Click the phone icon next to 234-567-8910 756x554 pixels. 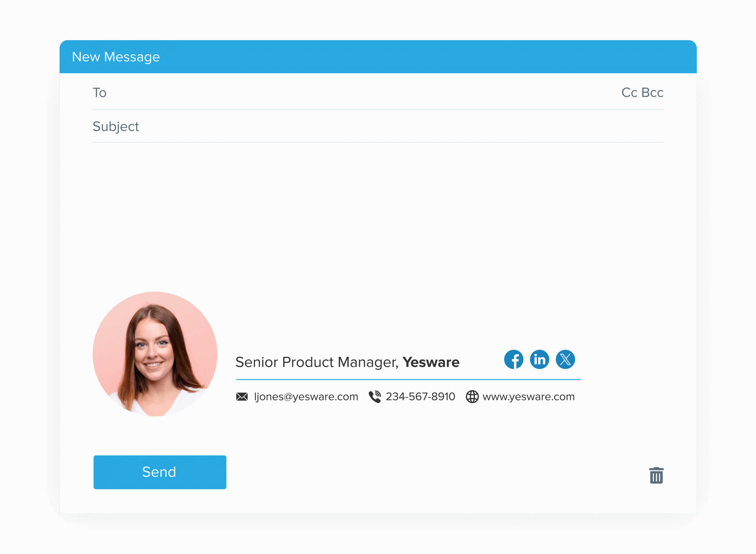click(374, 397)
